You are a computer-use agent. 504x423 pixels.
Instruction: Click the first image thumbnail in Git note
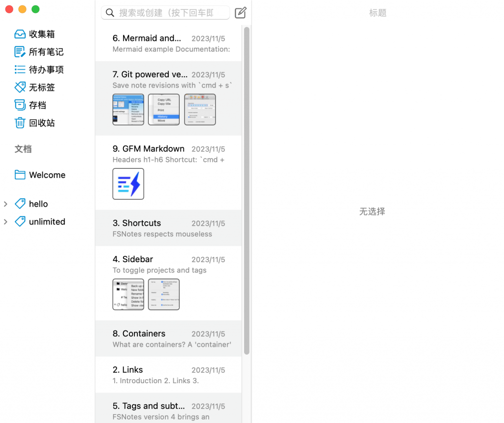pyautogui.click(x=128, y=109)
